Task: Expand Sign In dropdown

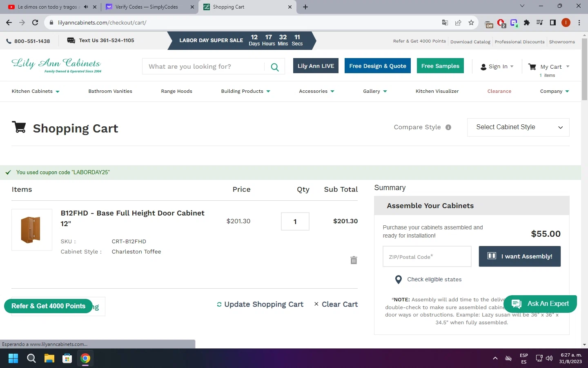Action: click(512, 67)
